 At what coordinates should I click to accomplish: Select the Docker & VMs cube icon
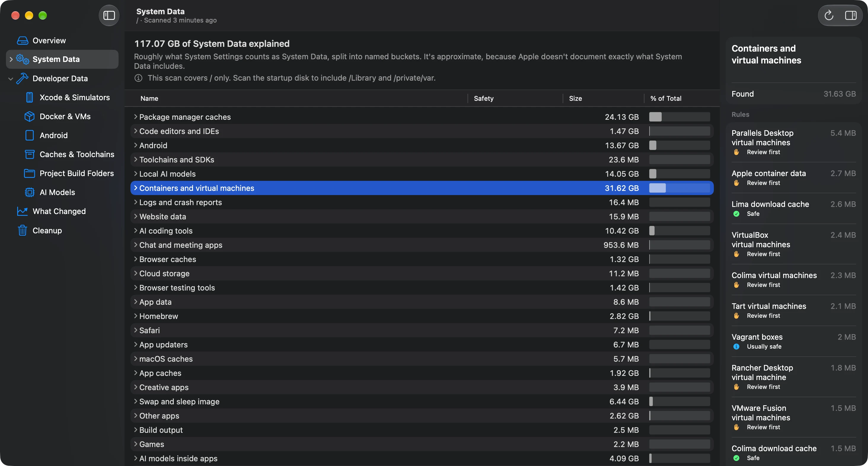tap(30, 116)
